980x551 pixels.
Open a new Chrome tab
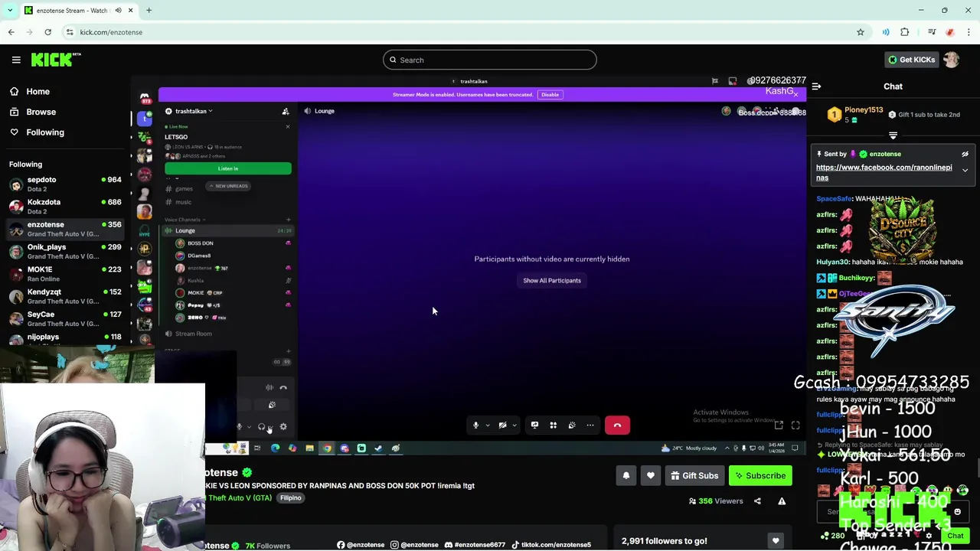coord(149,11)
